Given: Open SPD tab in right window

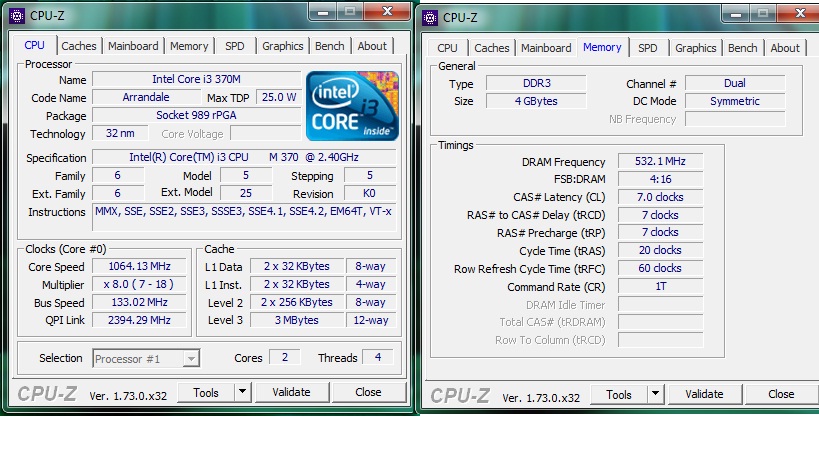Looking at the screenshot, I should (x=648, y=48).
